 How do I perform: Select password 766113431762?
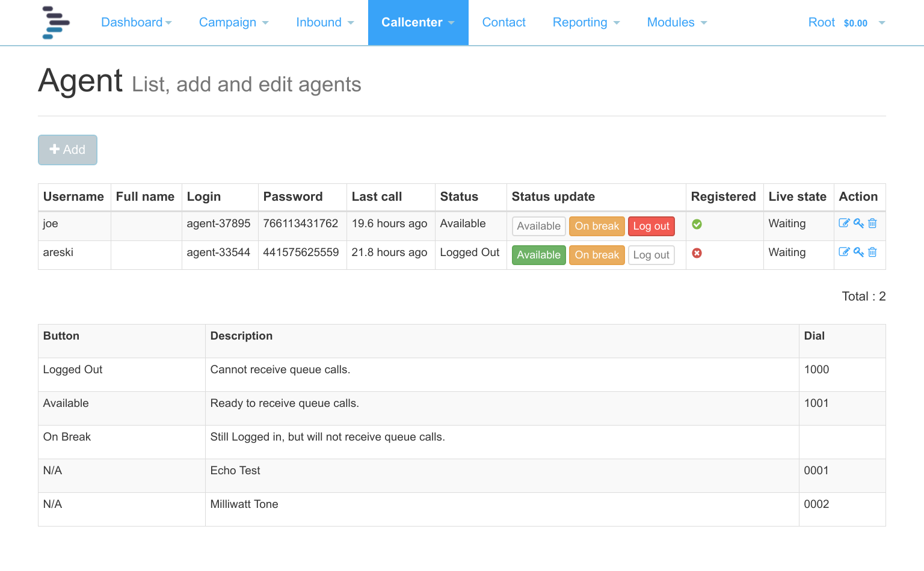(301, 224)
